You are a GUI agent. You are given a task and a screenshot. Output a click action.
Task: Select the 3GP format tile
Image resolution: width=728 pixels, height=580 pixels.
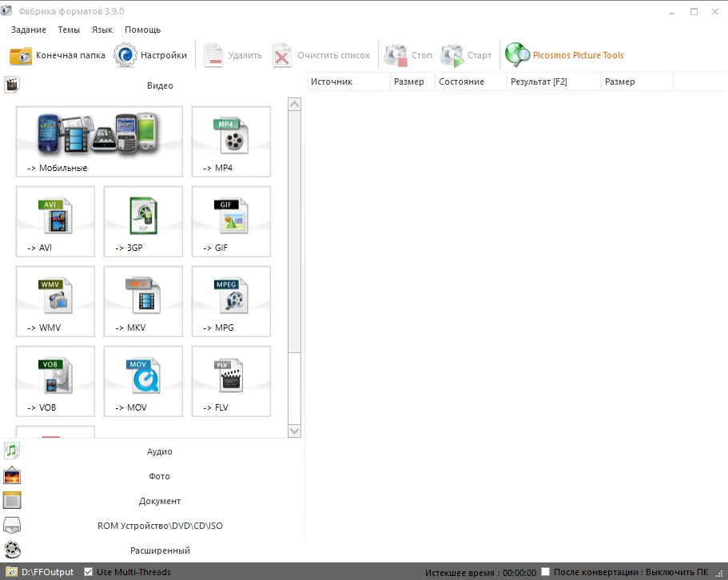(143, 221)
